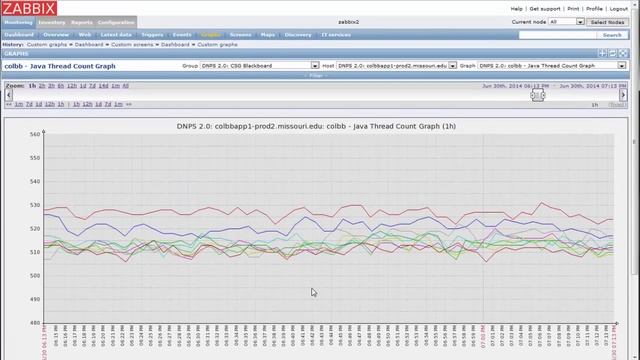This screenshot has height=360, width=640.
Task: Open Custom screens history link
Action: tap(132, 44)
